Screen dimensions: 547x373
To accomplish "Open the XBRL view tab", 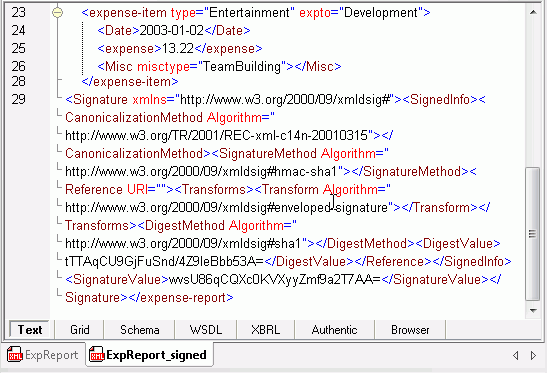I will tap(265, 330).
